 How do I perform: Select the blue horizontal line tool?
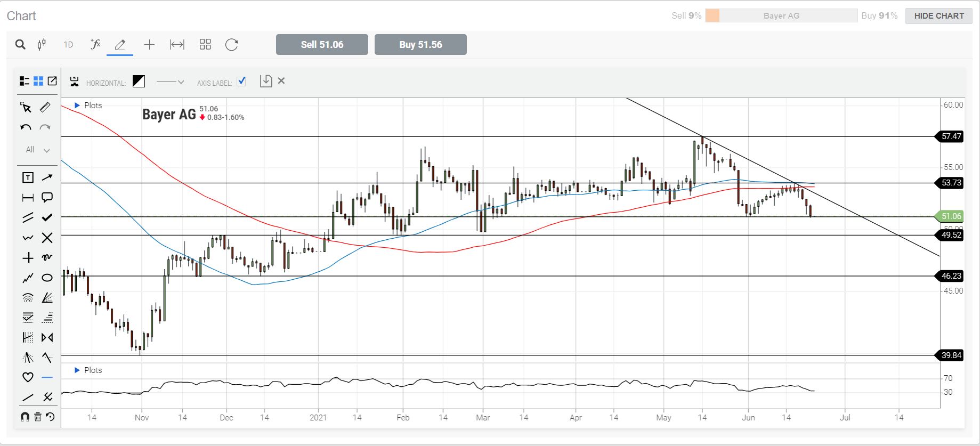[x=47, y=377]
